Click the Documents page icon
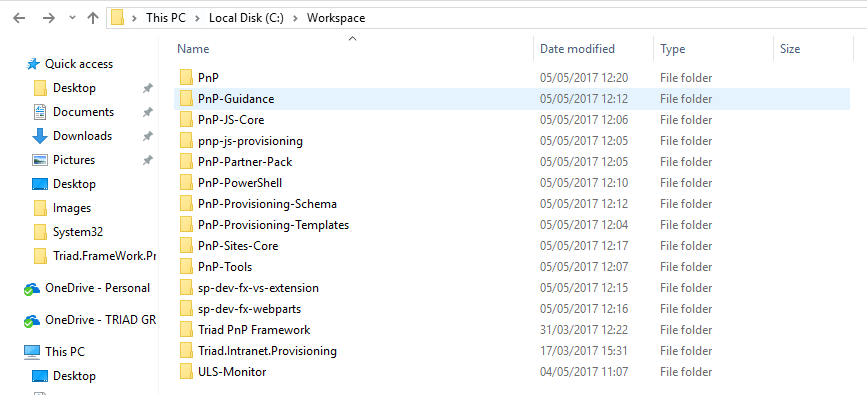The image size is (867, 395). pyautogui.click(x=40, y=112)
